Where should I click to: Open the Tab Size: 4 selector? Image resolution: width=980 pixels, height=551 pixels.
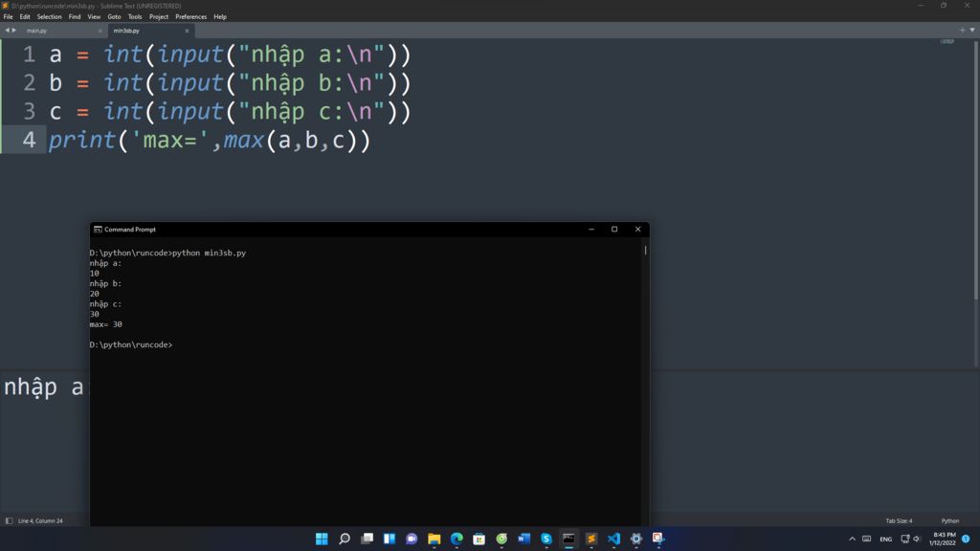point(899,520)
